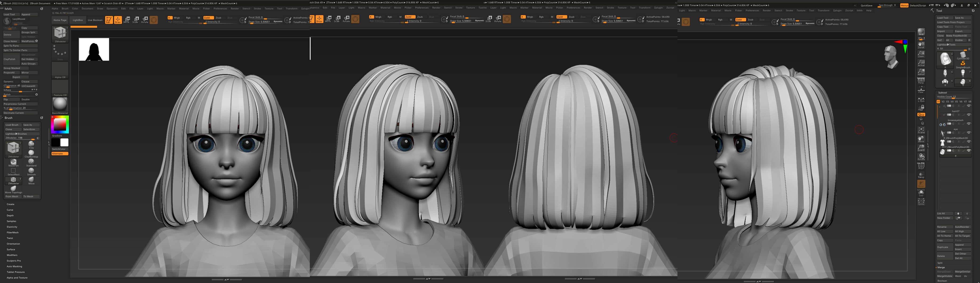Set canvas to Actual size
This screenshot has width=980, height=283.
921,63
